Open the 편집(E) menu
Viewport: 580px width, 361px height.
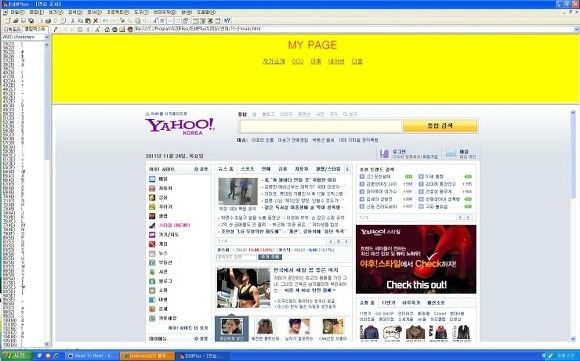(x=37, y=12)
